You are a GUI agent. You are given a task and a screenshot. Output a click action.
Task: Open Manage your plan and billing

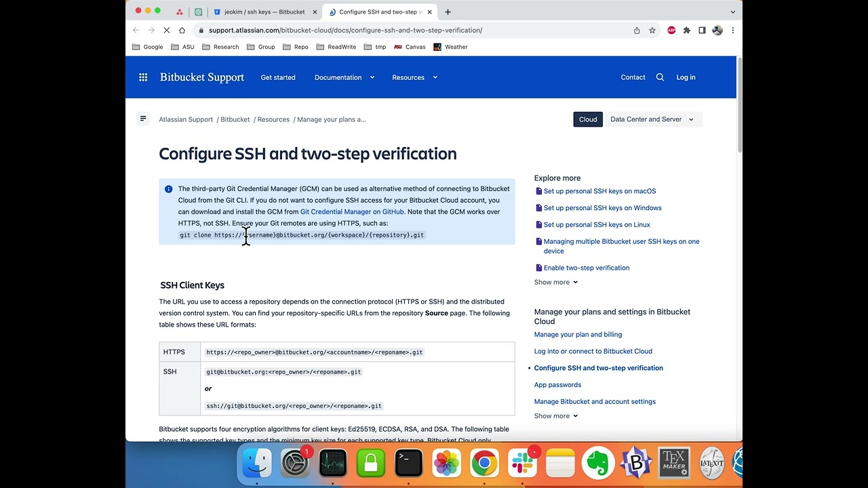pyautogui.click(x=578, y=334)
